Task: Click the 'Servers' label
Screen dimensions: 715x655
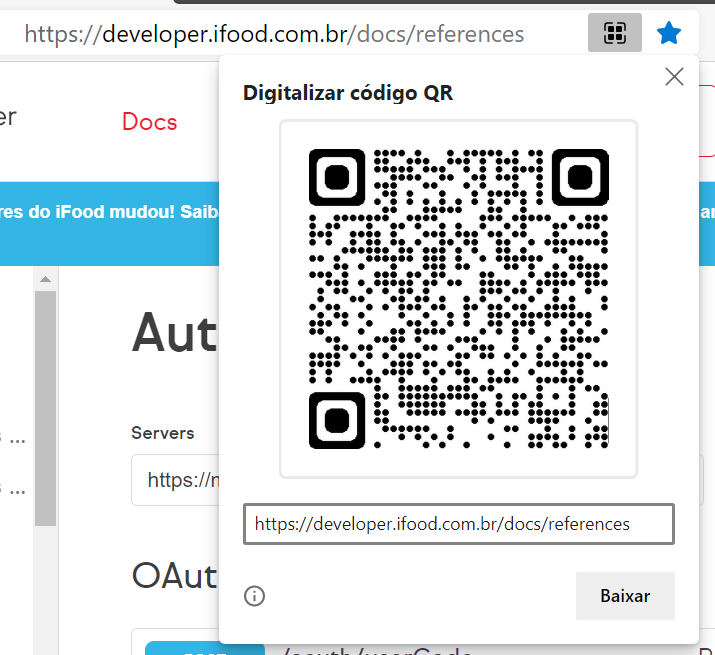Action: click(163, 433)
